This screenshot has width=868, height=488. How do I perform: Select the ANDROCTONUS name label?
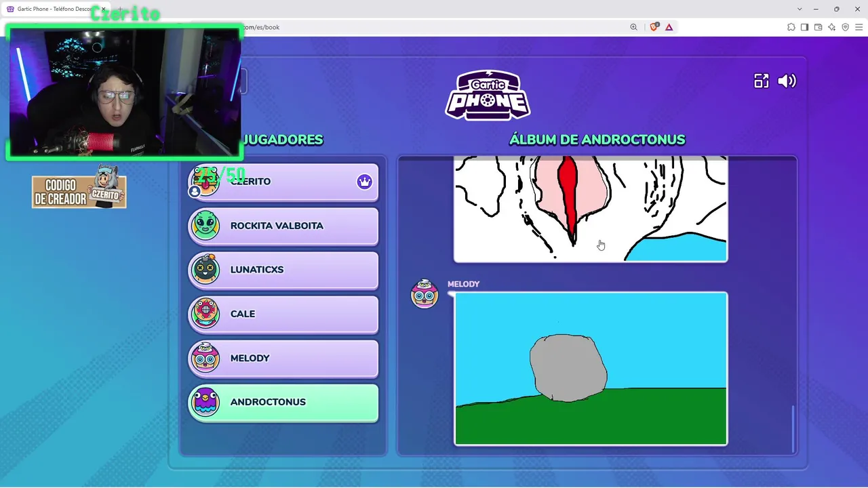[x=268, y=402]
